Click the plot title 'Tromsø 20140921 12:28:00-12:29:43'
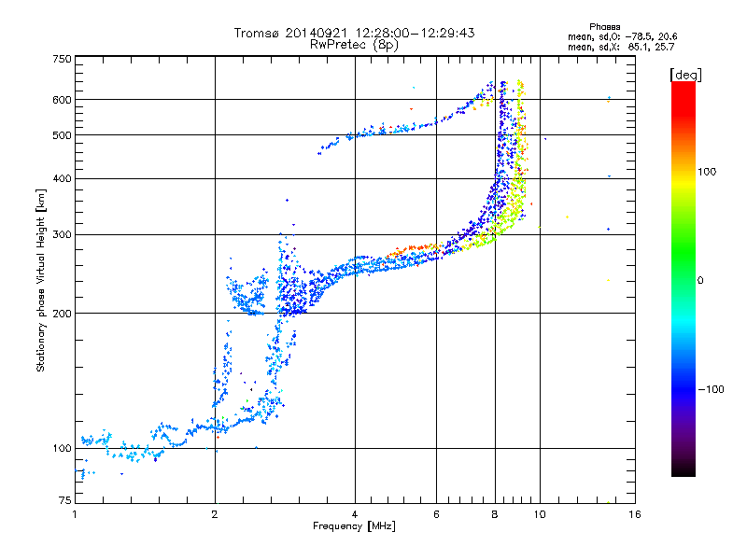Image resolution: width=747 pixels, height=560 pixels. coord(354,33)
